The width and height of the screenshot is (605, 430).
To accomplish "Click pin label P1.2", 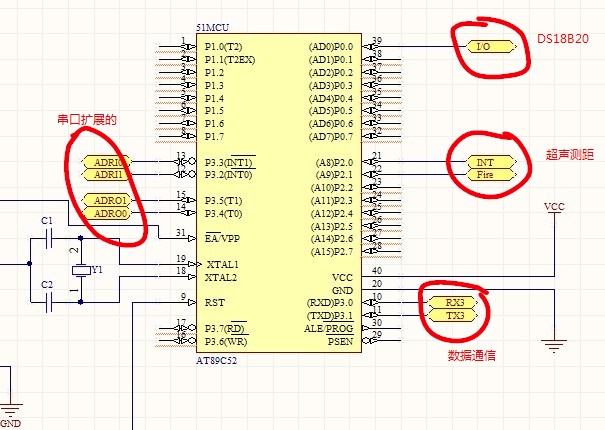I will tap(214, 73).
